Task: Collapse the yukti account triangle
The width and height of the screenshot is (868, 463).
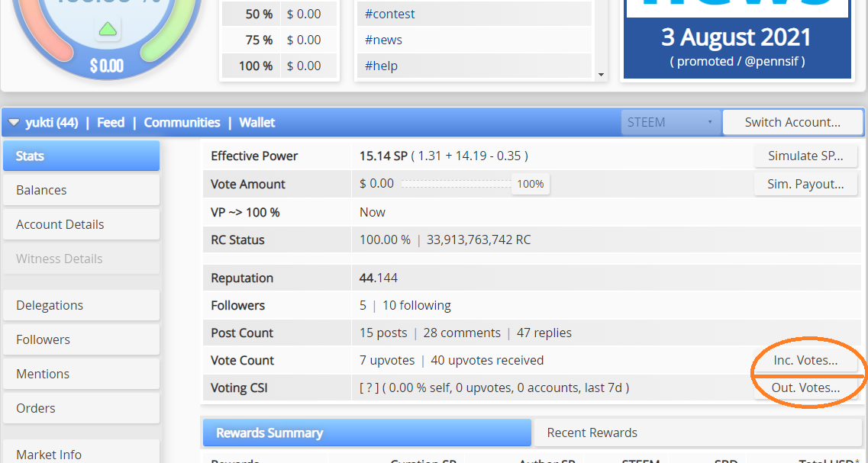Action: point(14,123)
